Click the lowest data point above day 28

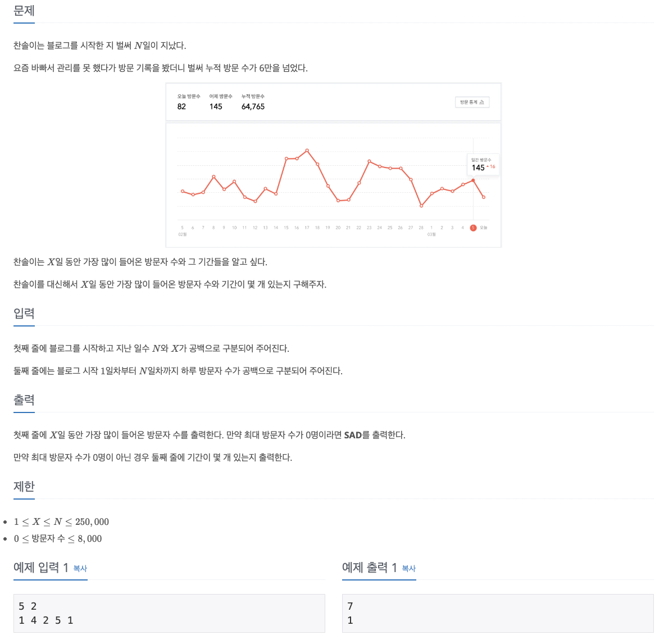pos(421,206)
